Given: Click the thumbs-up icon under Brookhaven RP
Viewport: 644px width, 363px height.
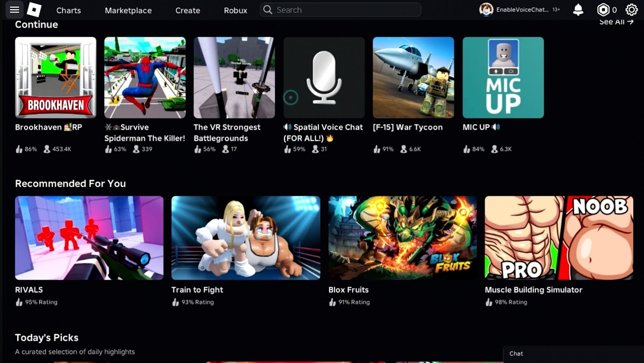Looking at the screenshot, I should coord(19,149).
